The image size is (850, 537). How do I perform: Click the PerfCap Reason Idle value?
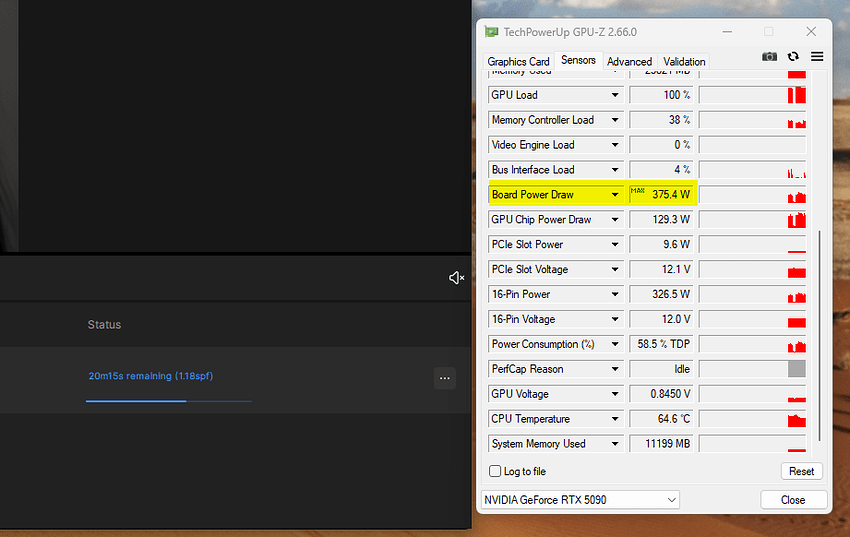661,369
